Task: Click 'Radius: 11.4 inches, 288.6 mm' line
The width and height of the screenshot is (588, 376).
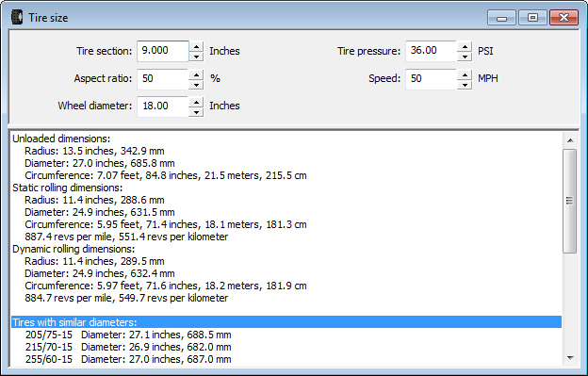Action: 94,200
